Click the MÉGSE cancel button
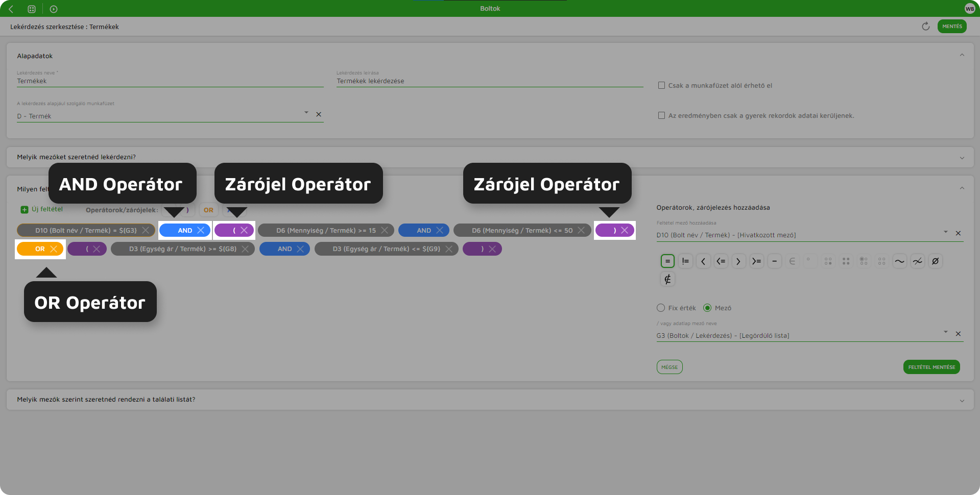The image size is (980, 495). point(670,367)
